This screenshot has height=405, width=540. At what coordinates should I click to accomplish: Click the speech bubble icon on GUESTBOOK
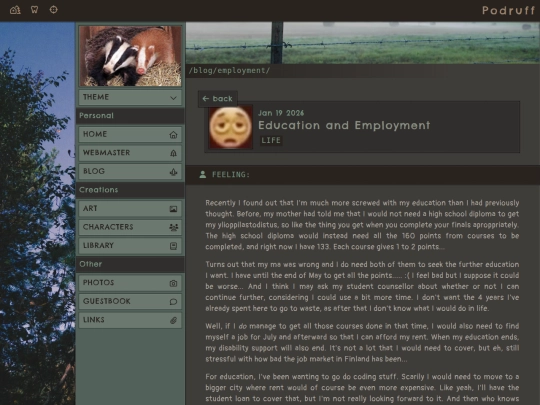click(173, 302)
